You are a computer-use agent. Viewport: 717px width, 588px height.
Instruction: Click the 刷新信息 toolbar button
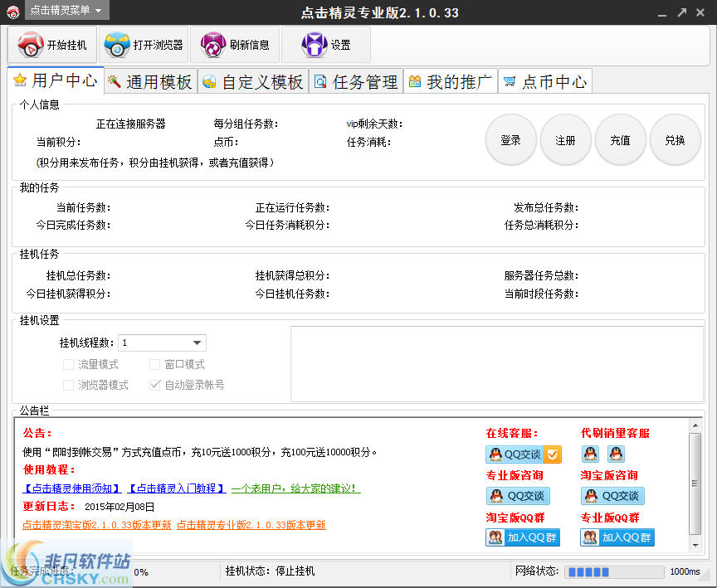click(235, 44)
